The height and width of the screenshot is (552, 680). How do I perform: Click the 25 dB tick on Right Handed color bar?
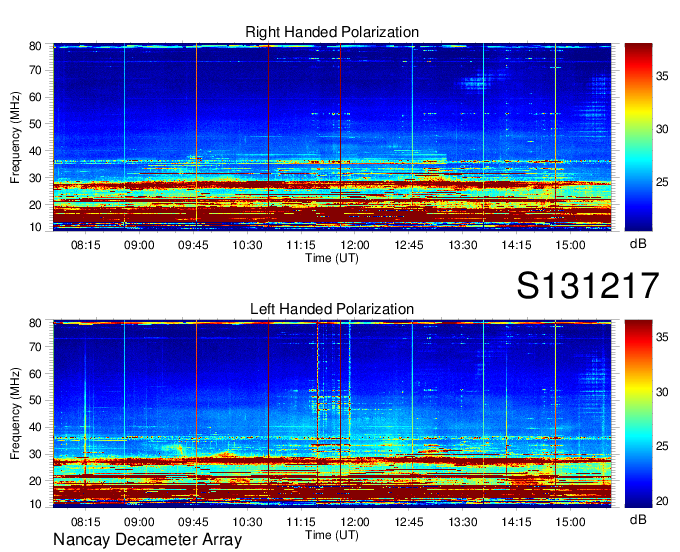click(662, 182)
